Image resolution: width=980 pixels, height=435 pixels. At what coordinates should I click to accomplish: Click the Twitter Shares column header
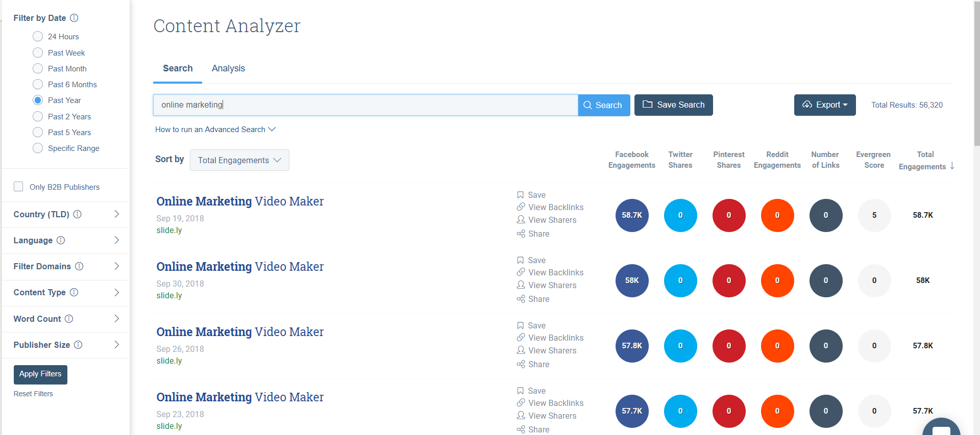680,160
